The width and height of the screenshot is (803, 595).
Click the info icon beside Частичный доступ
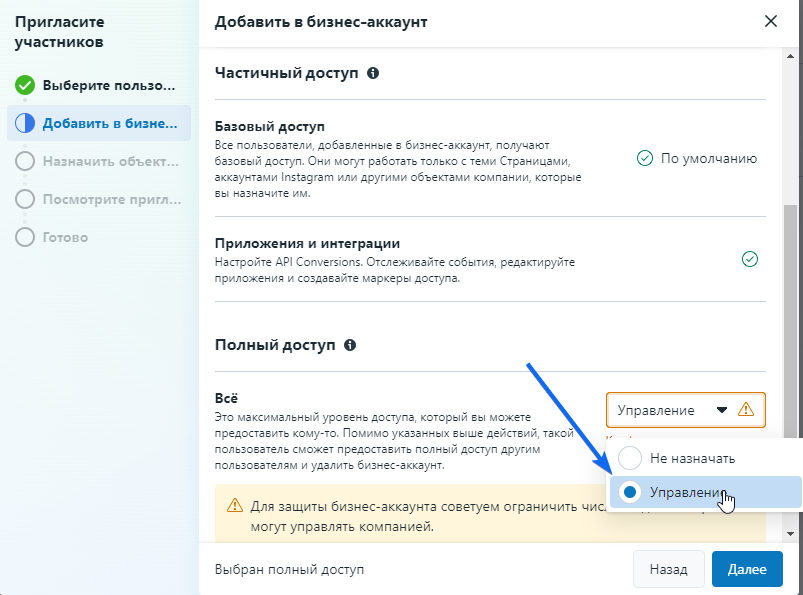pyautogui.click(x=373, y=74)
